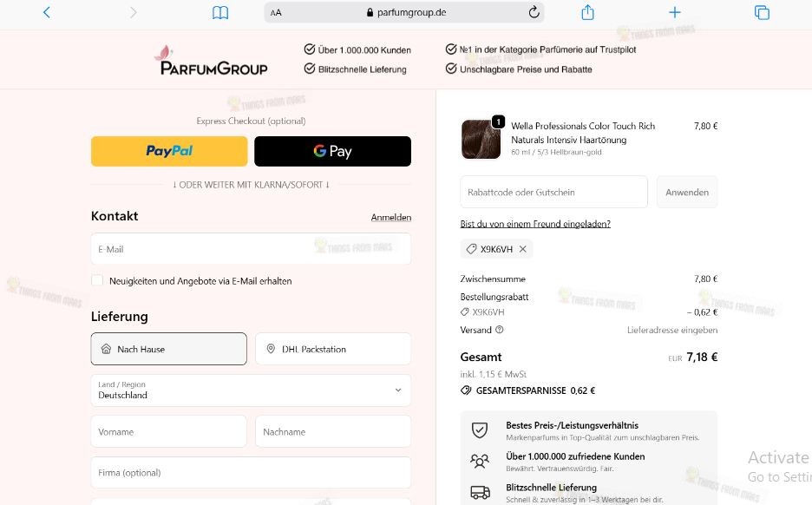The image size is (812, 505).
Task: Click the Anmelden login link
Action: click(x=390, y=217)
